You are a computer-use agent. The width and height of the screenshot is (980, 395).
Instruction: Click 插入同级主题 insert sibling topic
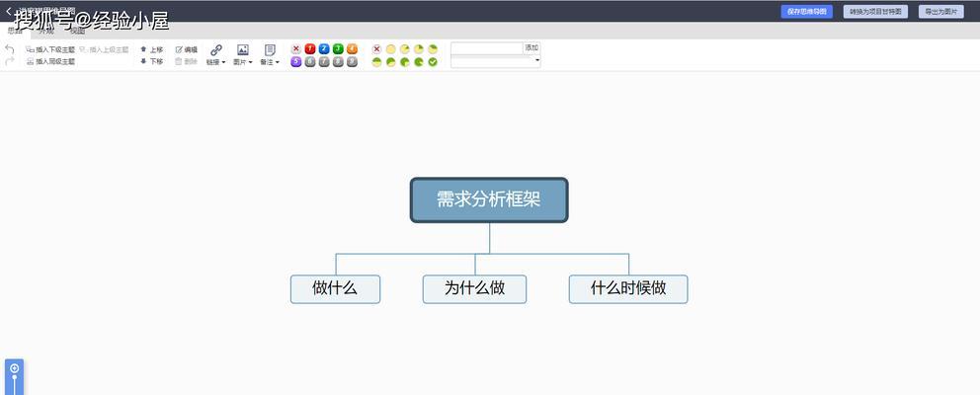(50, 61)
